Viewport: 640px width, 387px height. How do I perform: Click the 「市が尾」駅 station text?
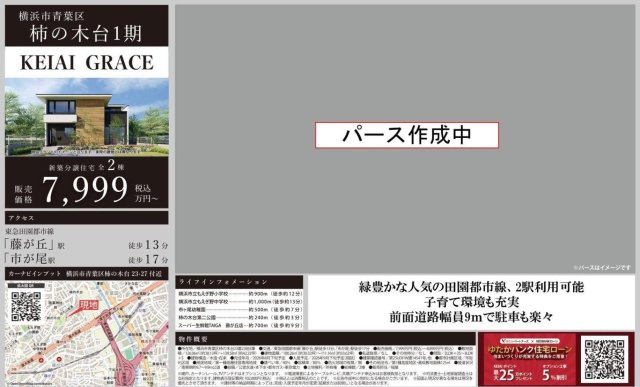29,259
